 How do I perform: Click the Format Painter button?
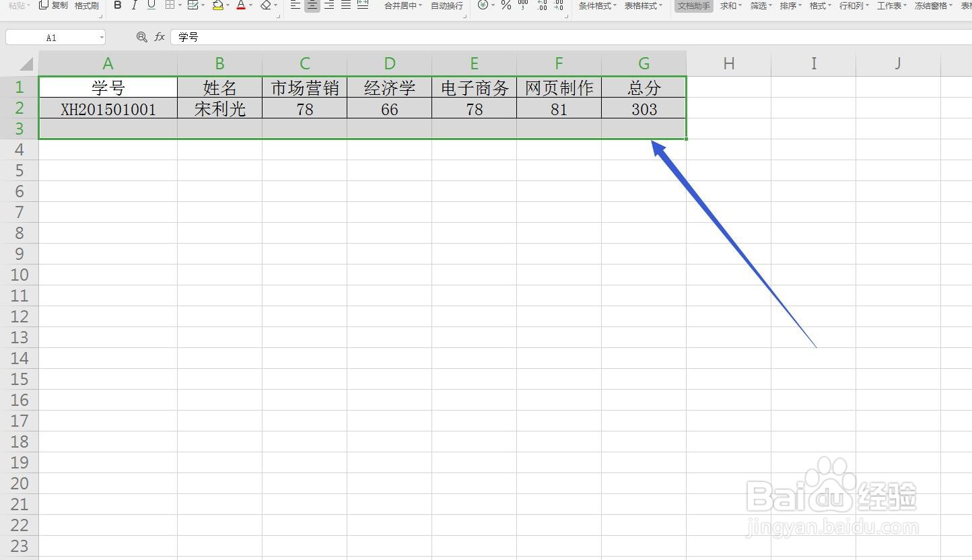(x=87, y=5)
